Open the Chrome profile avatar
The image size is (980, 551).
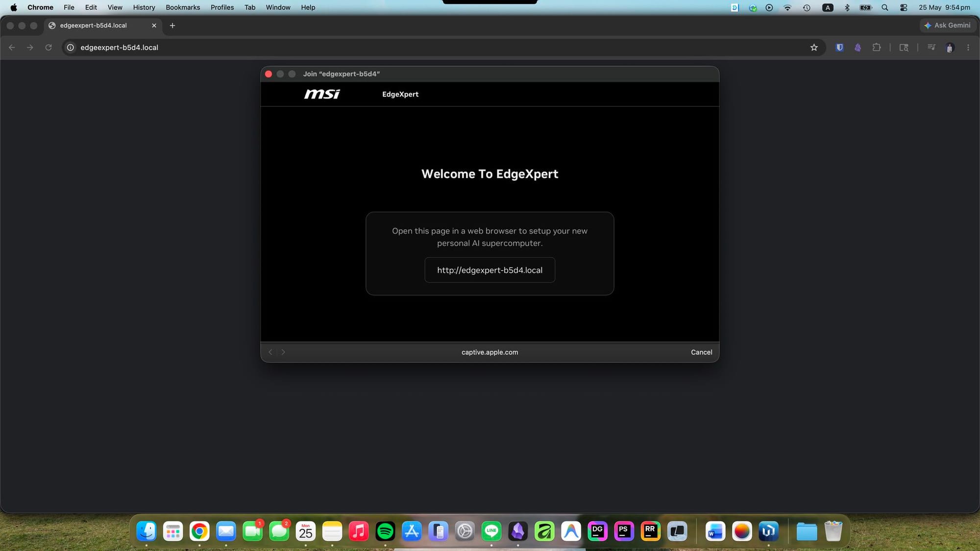(950, 48)
